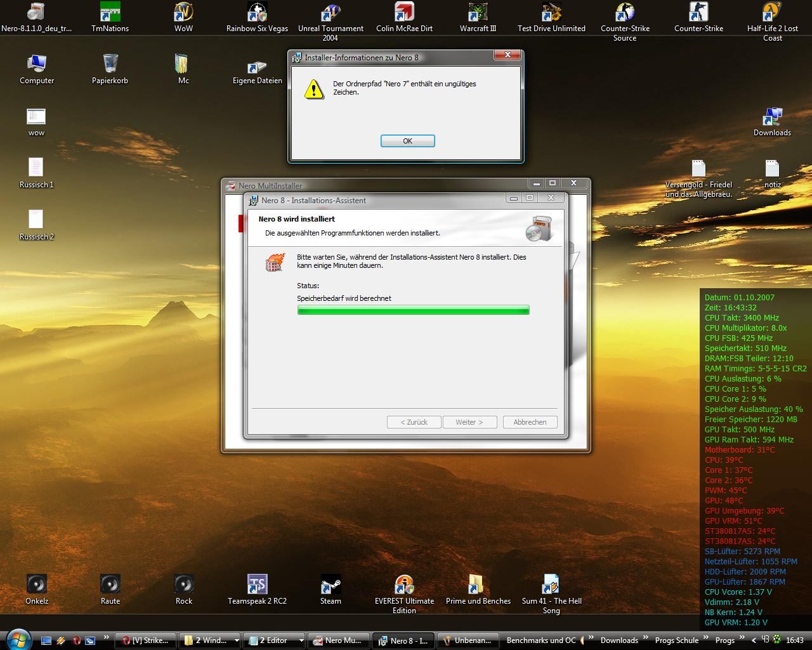This screenshot has height=650, width=812.
Task: Click Abbrechen to cancel Nero 8 installation
Action: click(x=530, y=422)
